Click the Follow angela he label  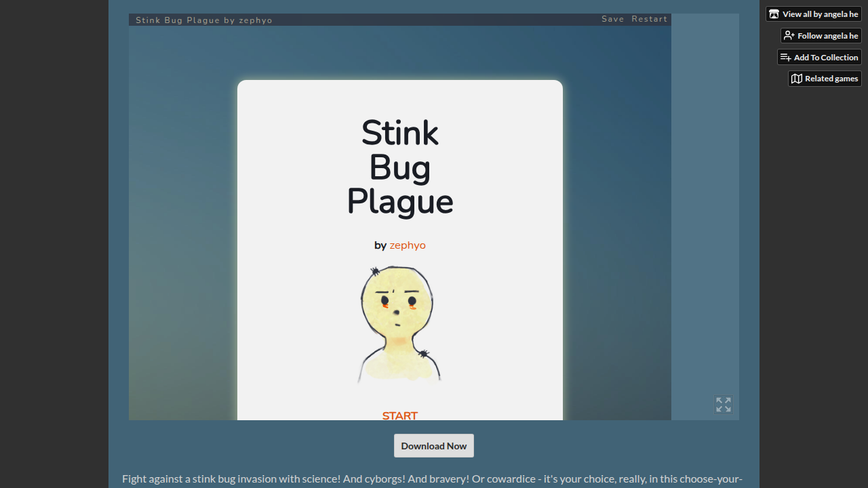tap(827, 36)
